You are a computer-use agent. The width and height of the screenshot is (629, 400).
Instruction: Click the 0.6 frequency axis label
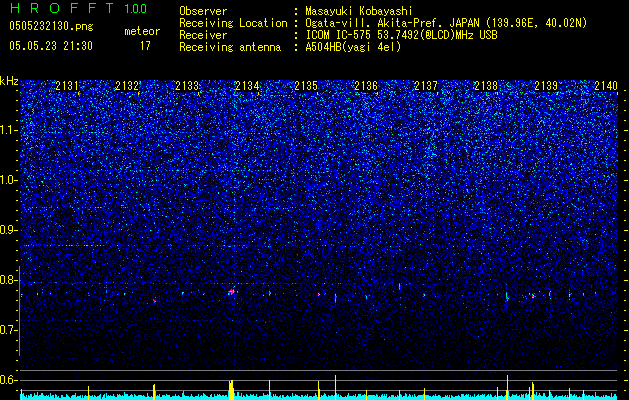(9, 380)
